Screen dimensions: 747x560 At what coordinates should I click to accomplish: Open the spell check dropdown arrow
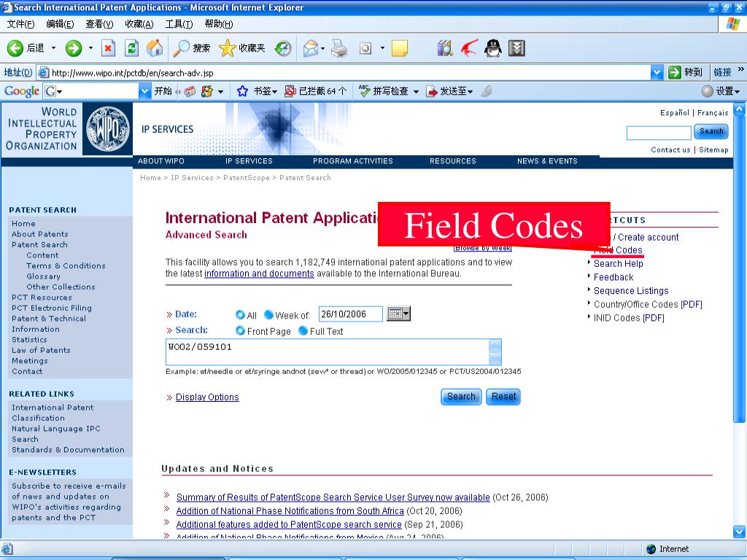(416, 91)
